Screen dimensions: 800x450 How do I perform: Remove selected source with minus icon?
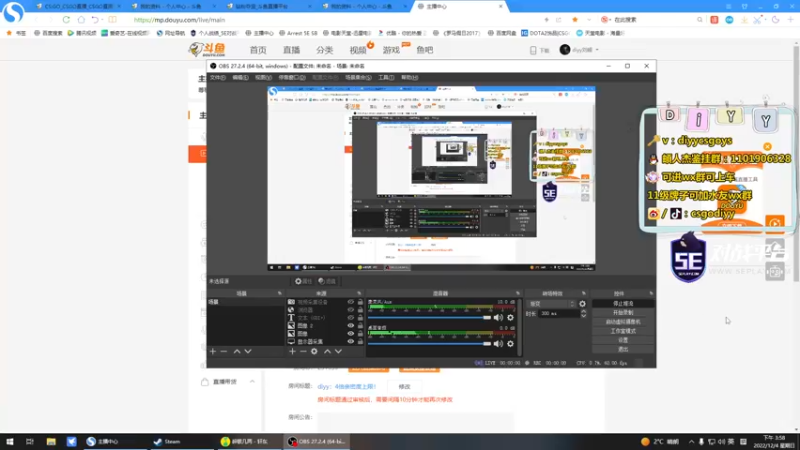click(x=303, y=352)
